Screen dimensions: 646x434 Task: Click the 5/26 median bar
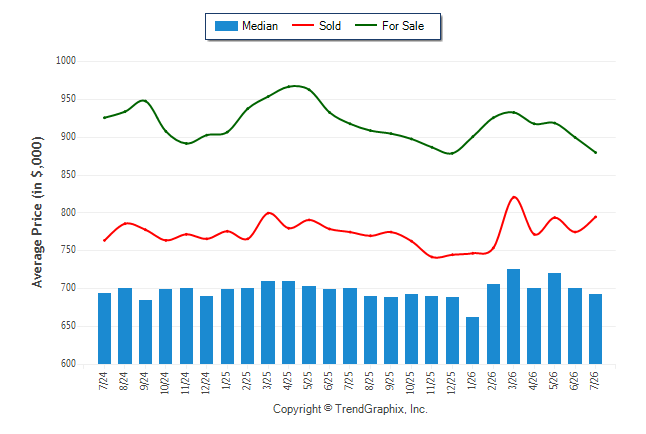point(554,319)
